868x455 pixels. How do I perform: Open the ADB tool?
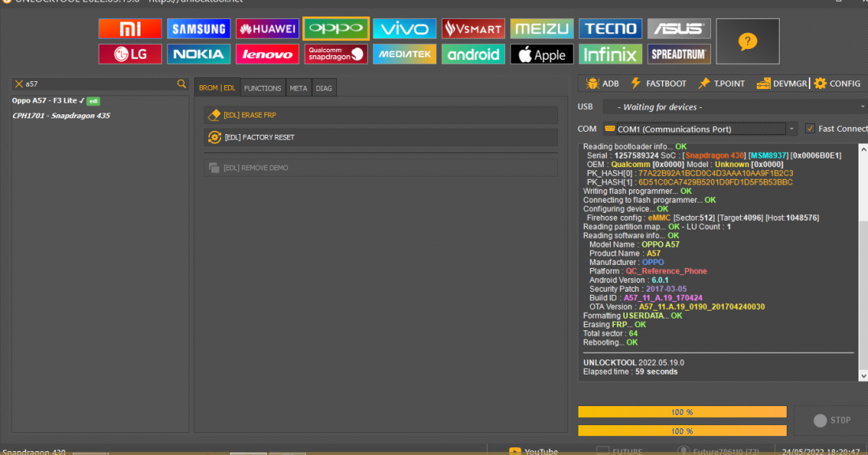pos(603,84)
